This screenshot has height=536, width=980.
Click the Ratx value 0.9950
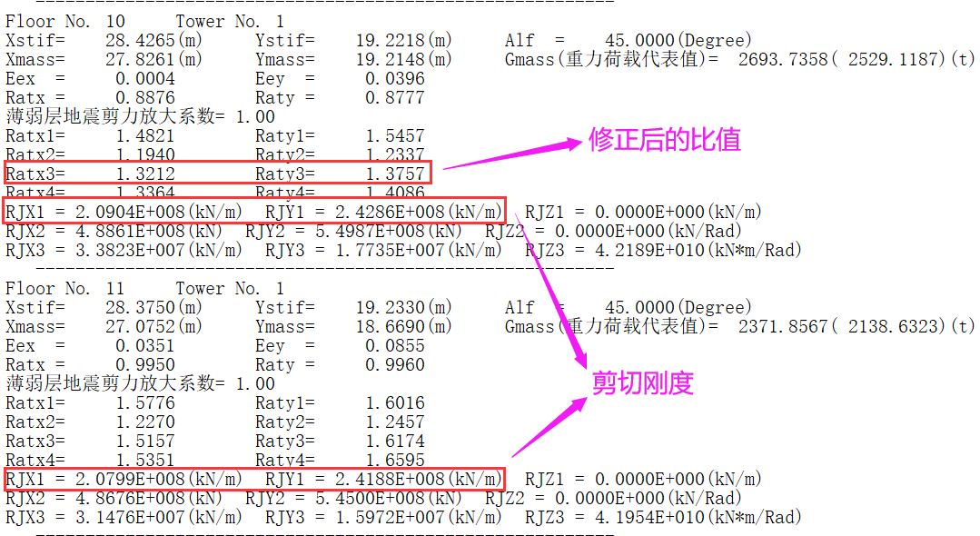click(145, 364)
